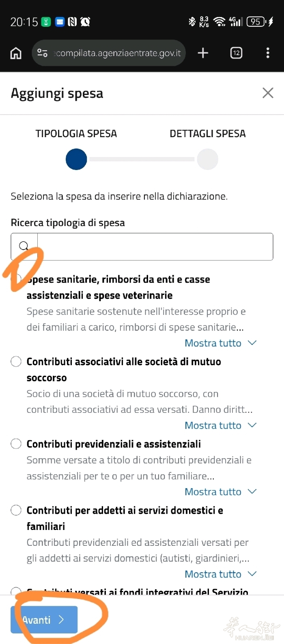
Task: Expand Mostra tutto under Spese sanitarie
Action: (220, 343)
